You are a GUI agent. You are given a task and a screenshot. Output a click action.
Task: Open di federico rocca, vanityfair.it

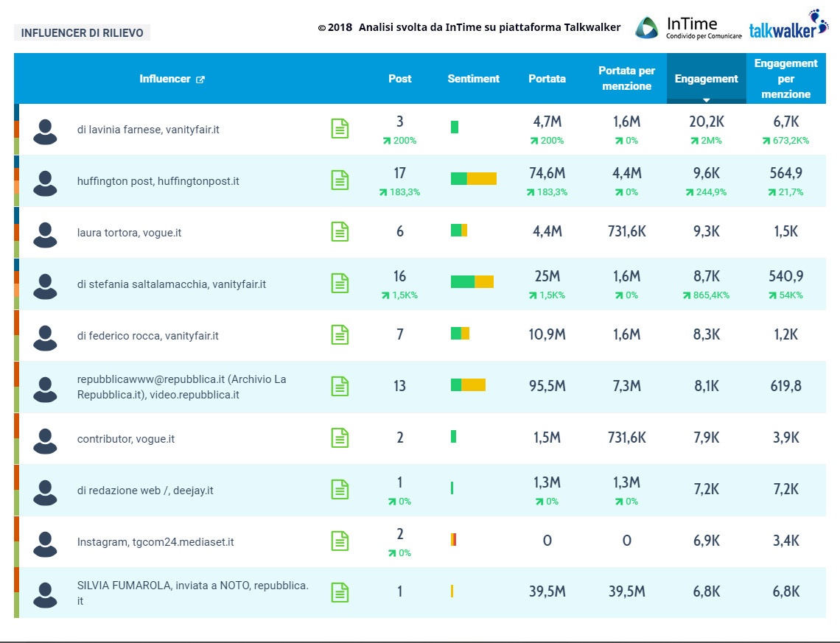148,336
